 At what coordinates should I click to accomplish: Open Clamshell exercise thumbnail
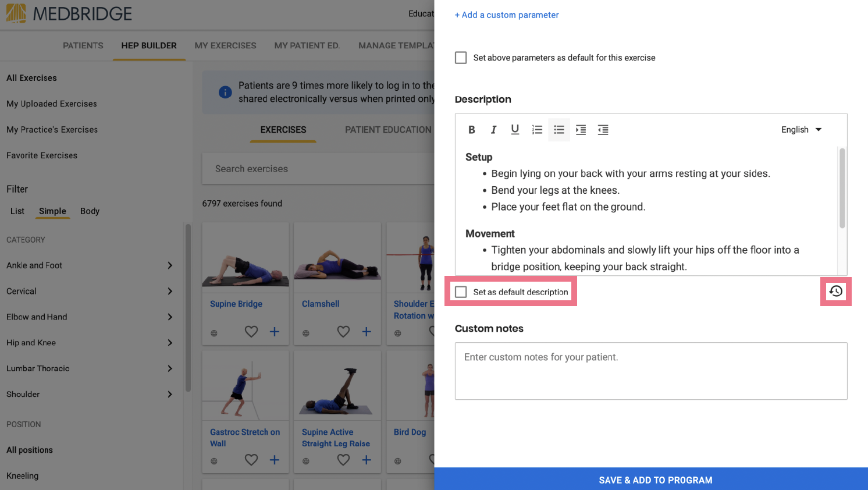click(x=337, y=258)
